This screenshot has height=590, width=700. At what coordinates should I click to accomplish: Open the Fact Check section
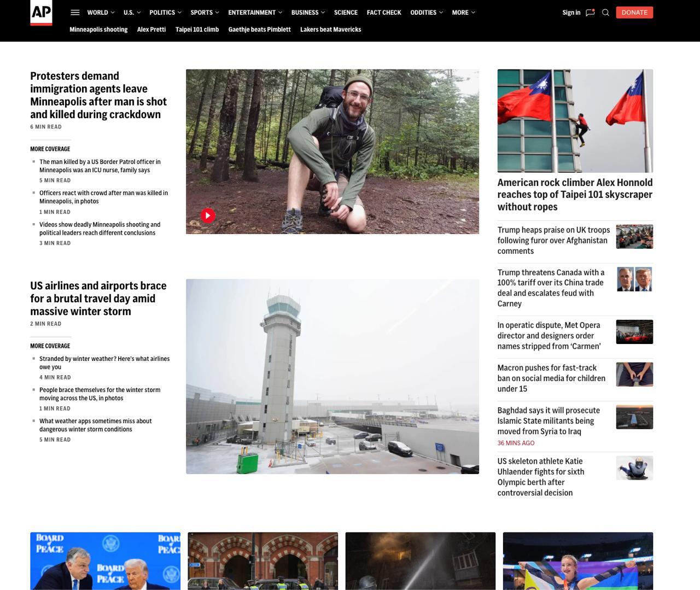384,13
